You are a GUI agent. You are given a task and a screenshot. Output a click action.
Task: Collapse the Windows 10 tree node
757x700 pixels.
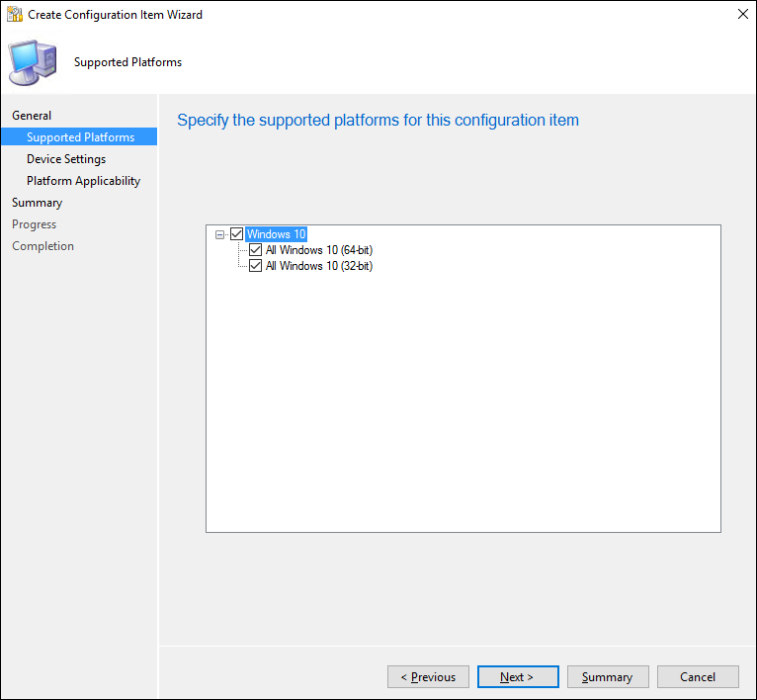pos(219,234)
